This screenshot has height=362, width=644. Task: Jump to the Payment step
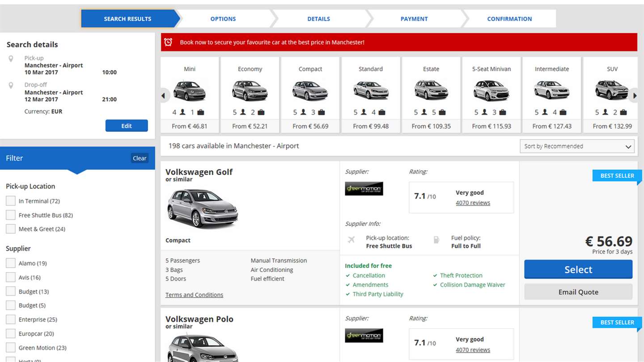414,19
